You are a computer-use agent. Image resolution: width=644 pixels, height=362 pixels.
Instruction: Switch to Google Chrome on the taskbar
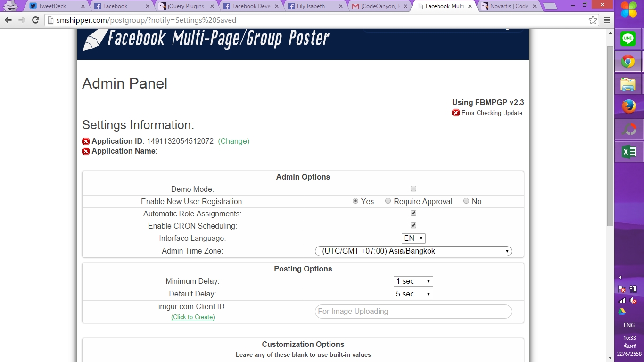tap(628, 62)
